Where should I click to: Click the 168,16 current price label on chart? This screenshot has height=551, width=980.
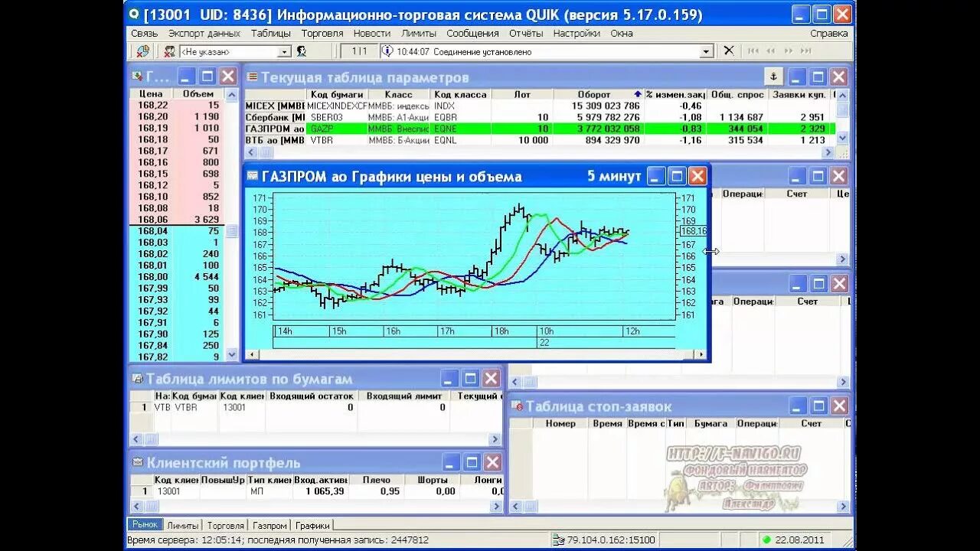pyautogui.click(x=693, y=230)
